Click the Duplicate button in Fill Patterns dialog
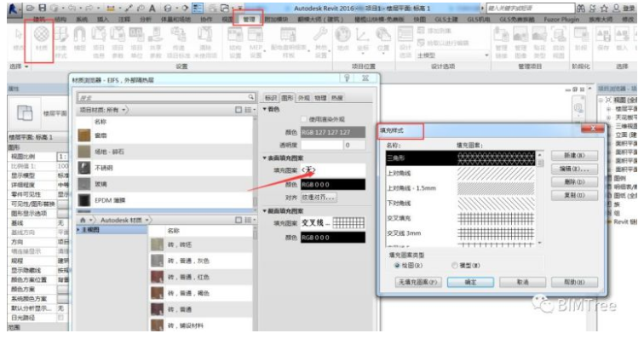The height and width of the screenshot is (339, 644). pos(574,195)
